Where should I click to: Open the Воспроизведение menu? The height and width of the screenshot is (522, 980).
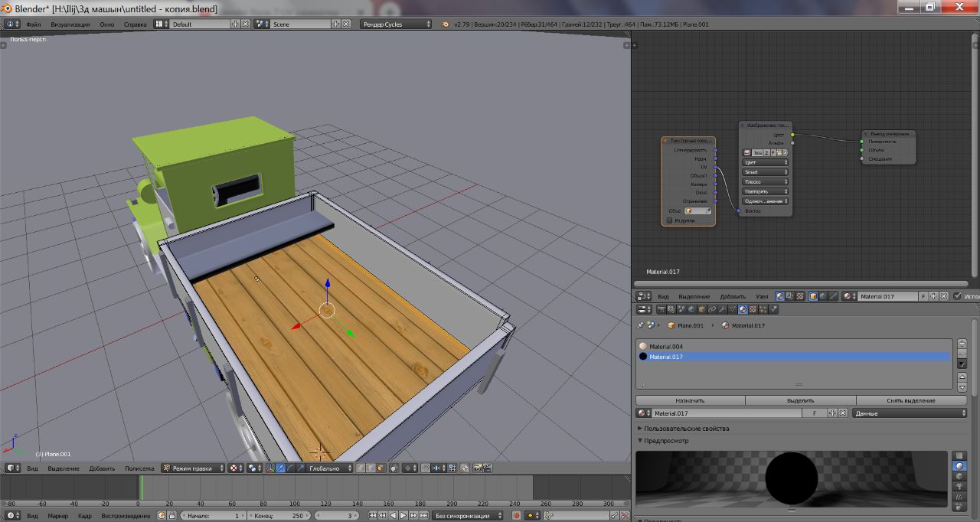(x=126, y=516)
